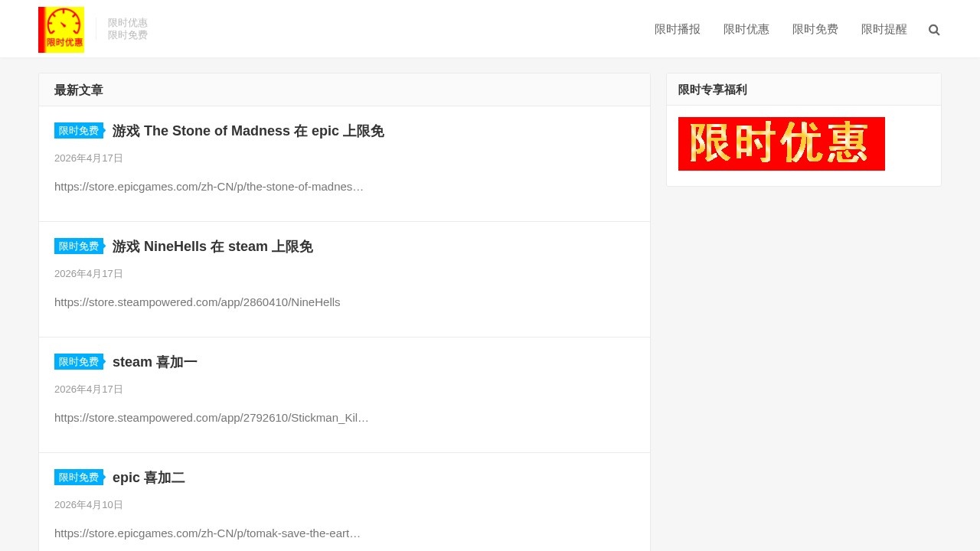Viewport: 980px width, 551px height.
Task: Click the site logo icon
Action: tap(61, 29)
